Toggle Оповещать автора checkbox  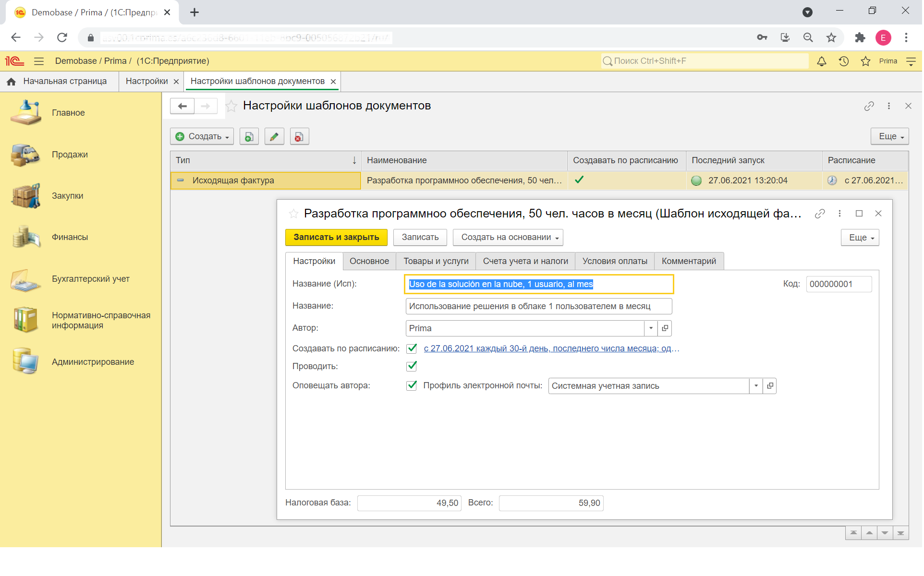point(413,386)
